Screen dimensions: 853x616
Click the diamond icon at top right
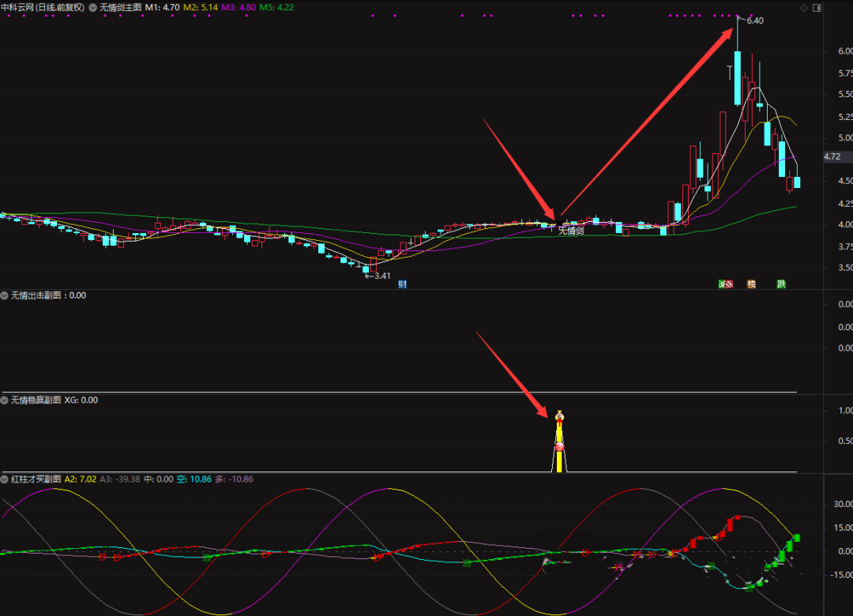tap(803, 8)
